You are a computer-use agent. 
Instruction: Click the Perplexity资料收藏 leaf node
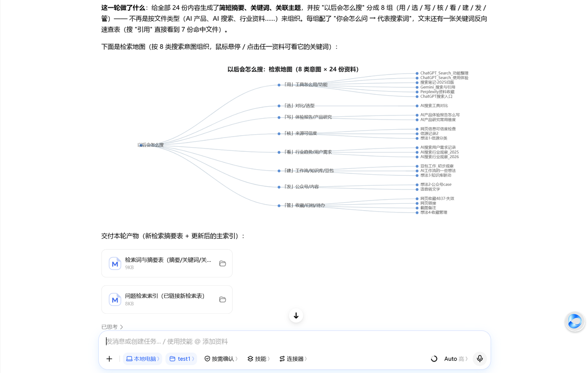pos(435,92)
